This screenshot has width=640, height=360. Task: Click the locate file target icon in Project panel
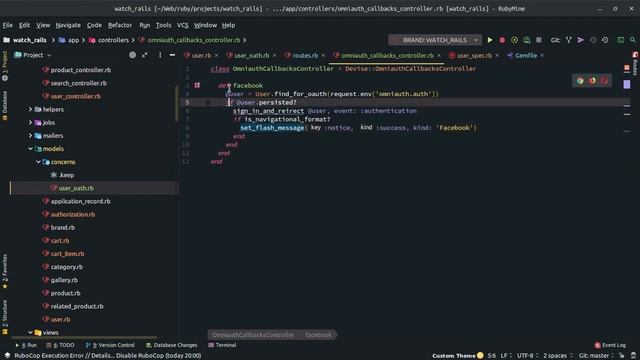coord(133,55)
